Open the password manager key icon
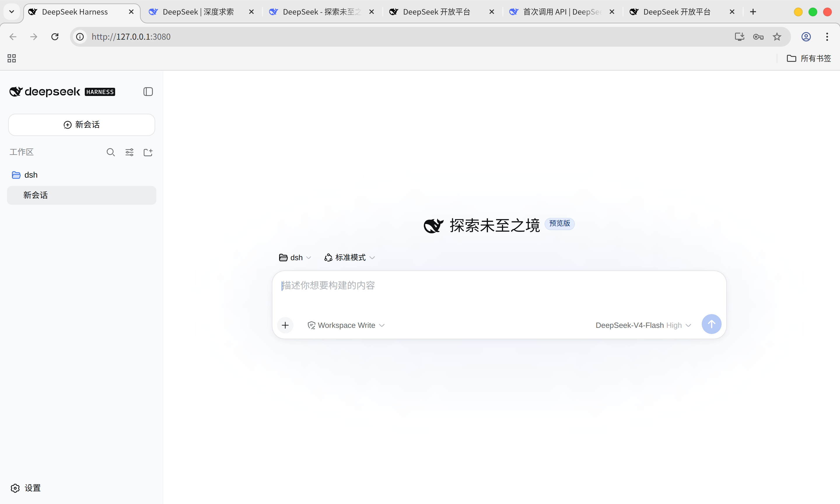 tap(758, 37)
